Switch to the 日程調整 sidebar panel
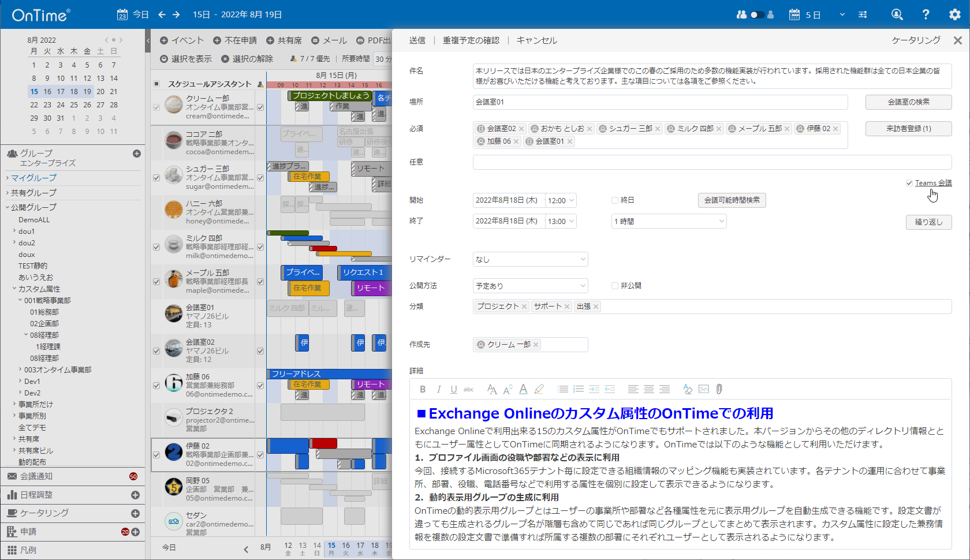The image size is (970, 560). (x=35, y=495)
